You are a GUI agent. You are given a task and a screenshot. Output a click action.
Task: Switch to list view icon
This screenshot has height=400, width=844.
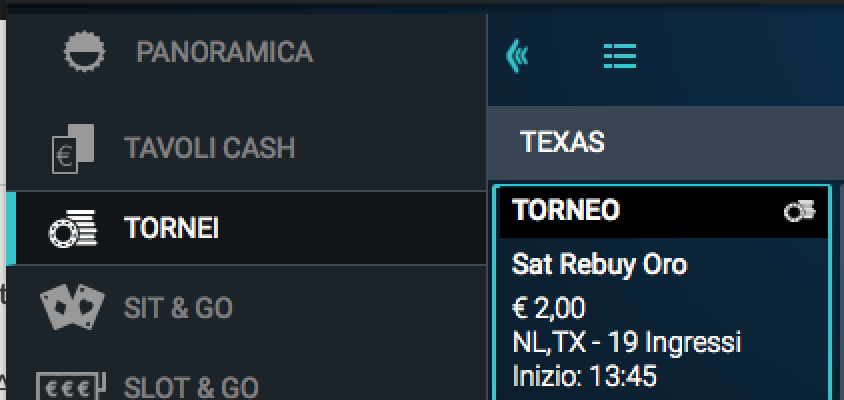[620, 56]
